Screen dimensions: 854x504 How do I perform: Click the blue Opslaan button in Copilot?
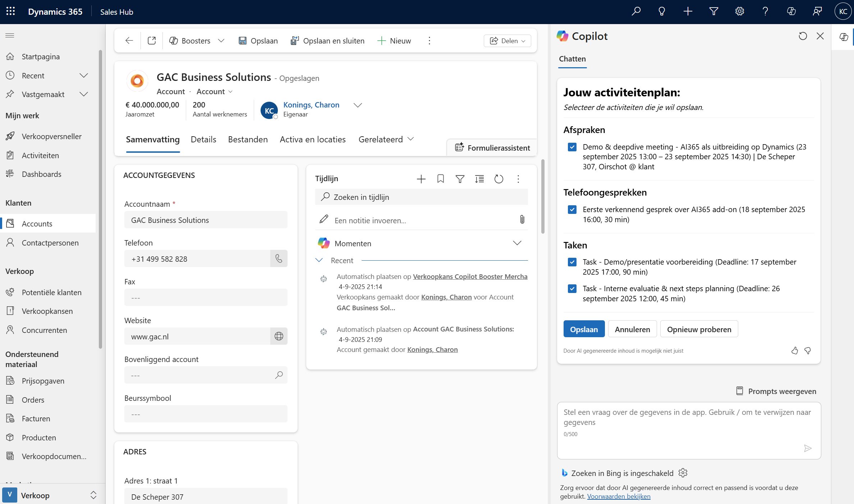pos(584,329)
